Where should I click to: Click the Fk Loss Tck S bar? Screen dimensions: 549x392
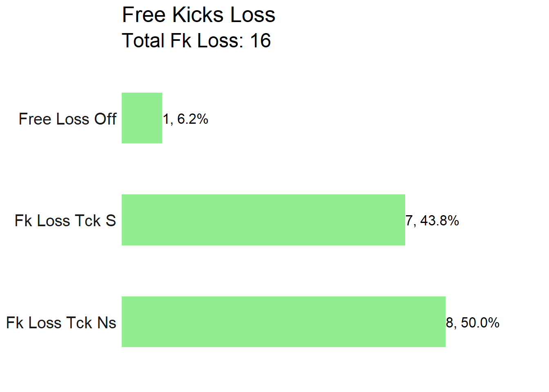pos(263,220)
